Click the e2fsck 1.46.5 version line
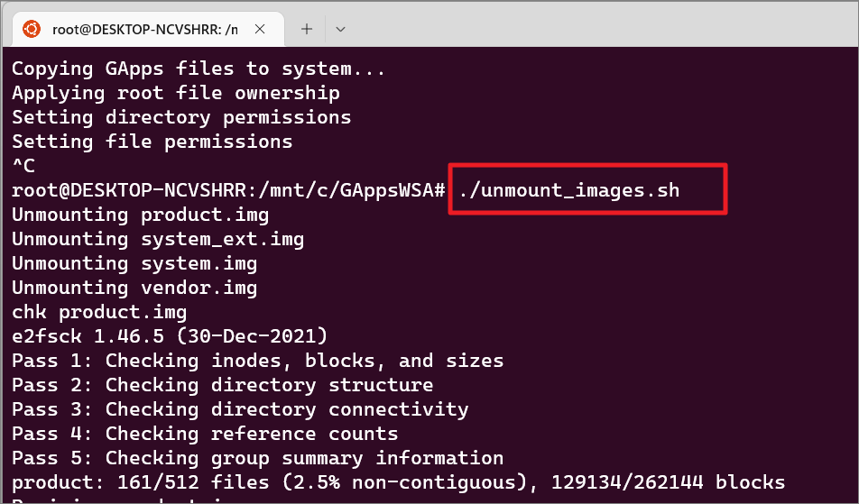 [x=170, y=336]
